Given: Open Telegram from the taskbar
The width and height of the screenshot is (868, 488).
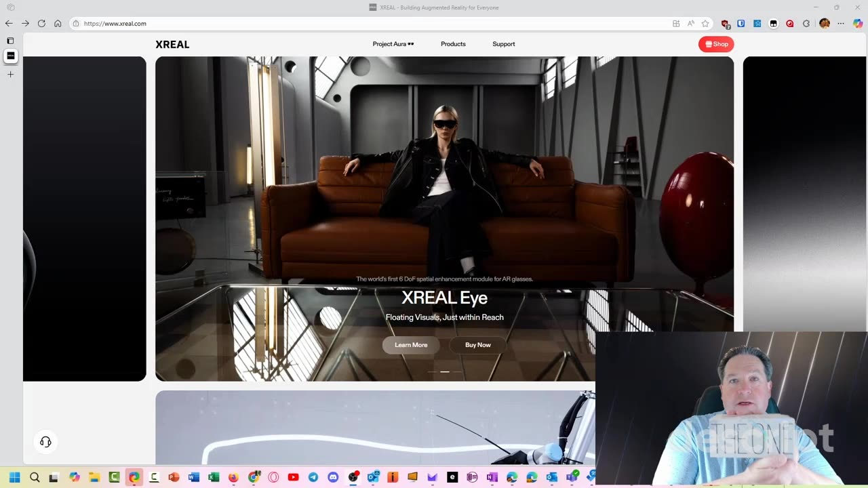Looking at the screenshot, I should pos(313,477).
